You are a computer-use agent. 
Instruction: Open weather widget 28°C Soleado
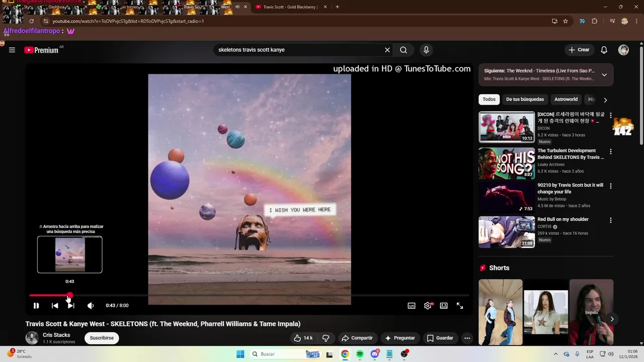[19, 354]
